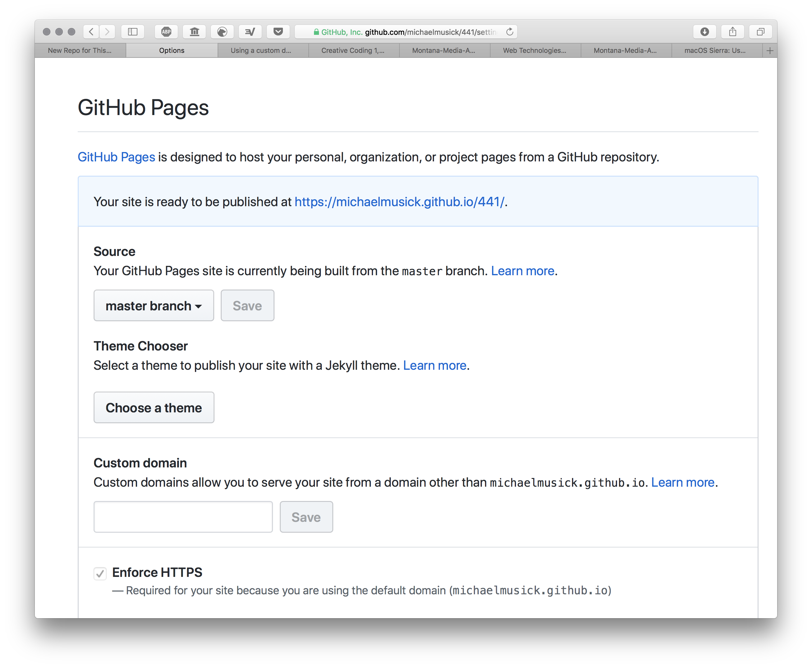
Task: Click the checklist extension icon in toolbar
Action: click(250, 31)
